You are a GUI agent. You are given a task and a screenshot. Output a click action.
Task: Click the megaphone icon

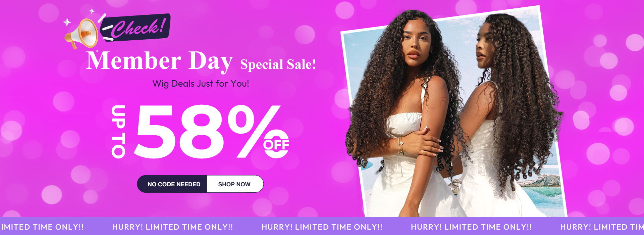(x=82, y=33)
